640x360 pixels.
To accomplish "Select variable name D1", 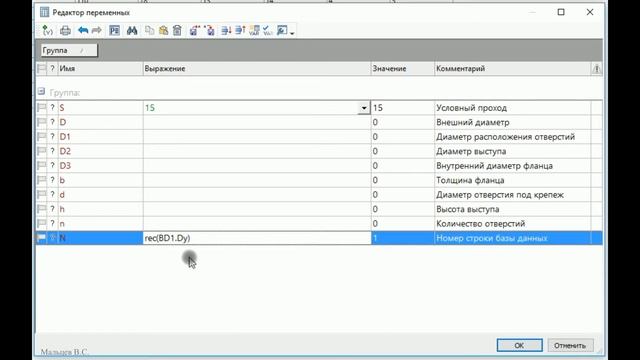I will 65,137.
